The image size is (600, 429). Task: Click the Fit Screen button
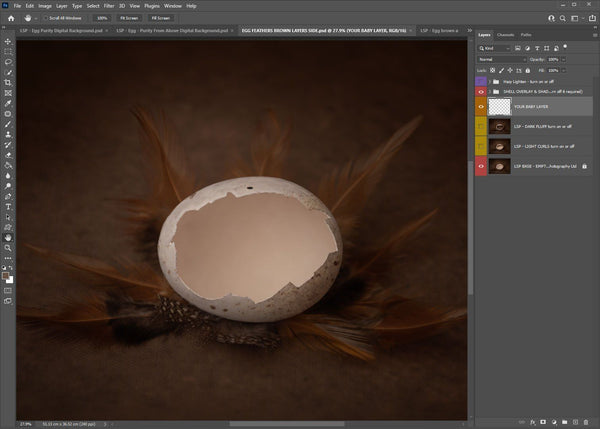(129, 18)
